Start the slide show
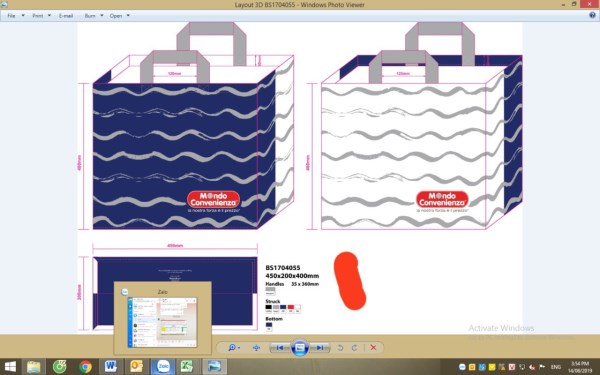 coord(300,347)
